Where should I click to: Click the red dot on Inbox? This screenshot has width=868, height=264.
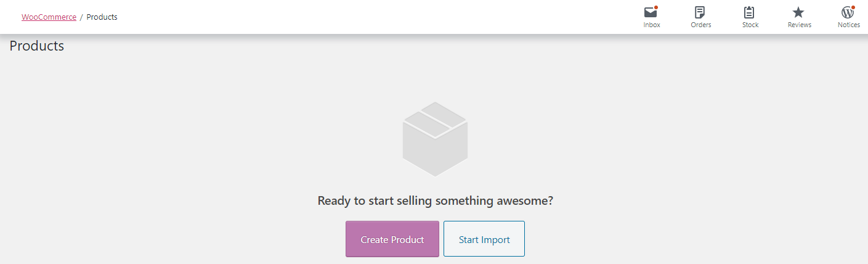click(656, 7)
